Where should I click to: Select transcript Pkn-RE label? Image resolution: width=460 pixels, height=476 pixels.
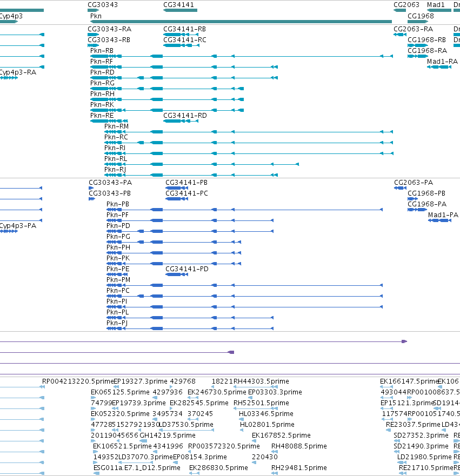click(x=102, y=116)
